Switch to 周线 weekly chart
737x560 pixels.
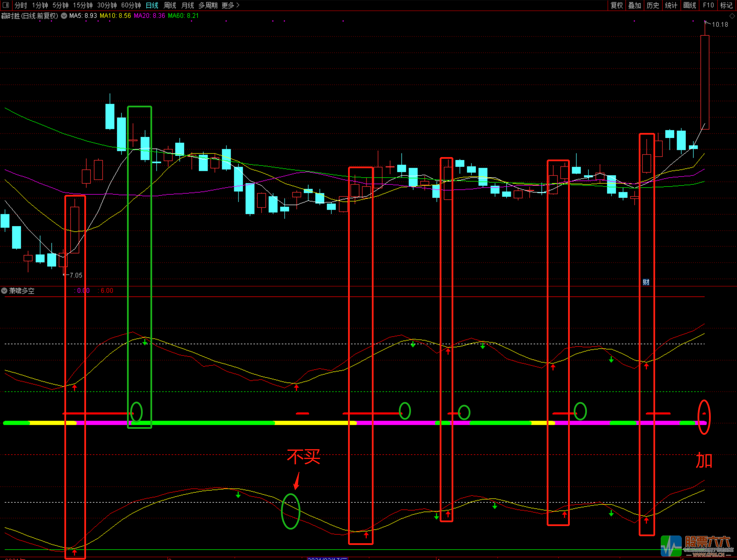[x=170, y=5]
